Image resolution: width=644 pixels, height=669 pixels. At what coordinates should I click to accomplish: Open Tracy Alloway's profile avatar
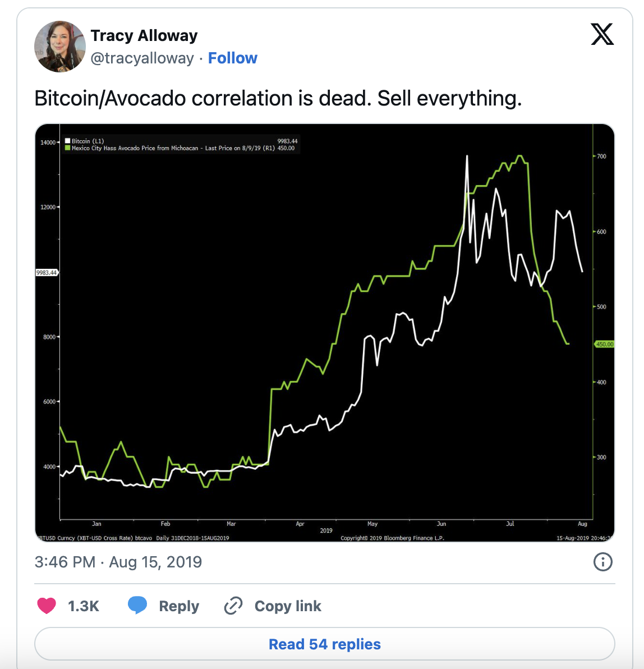coord(59,47)
